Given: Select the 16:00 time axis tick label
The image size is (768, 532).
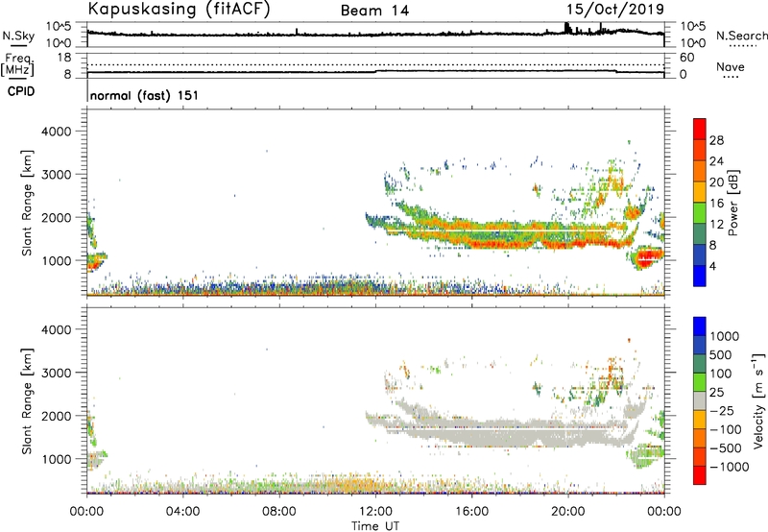Looking at the screenshot, I should (x=471, y=512).
